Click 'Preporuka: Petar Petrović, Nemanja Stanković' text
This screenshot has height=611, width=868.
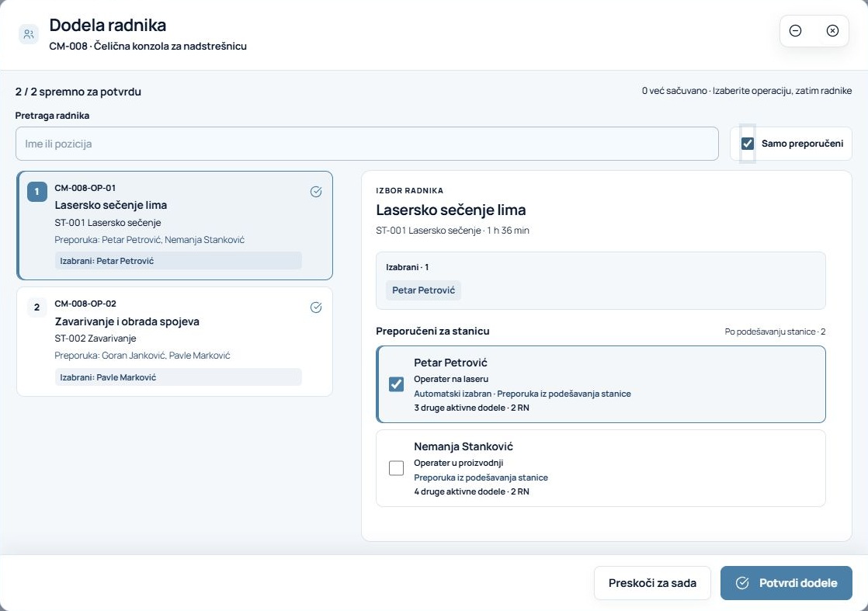point(150,240)
